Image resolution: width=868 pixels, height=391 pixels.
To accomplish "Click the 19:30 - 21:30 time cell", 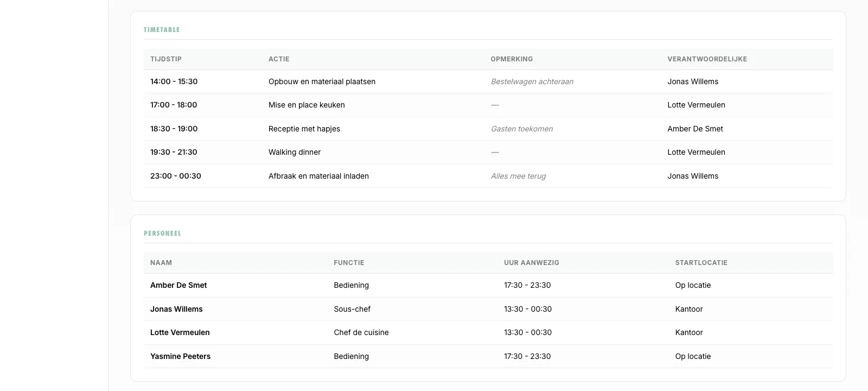I will [174, 152].
